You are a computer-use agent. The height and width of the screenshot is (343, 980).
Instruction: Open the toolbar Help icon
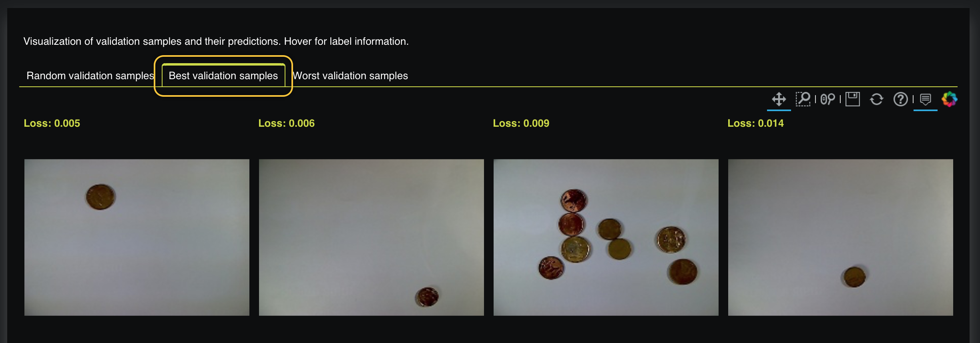(x=900, y=99)
